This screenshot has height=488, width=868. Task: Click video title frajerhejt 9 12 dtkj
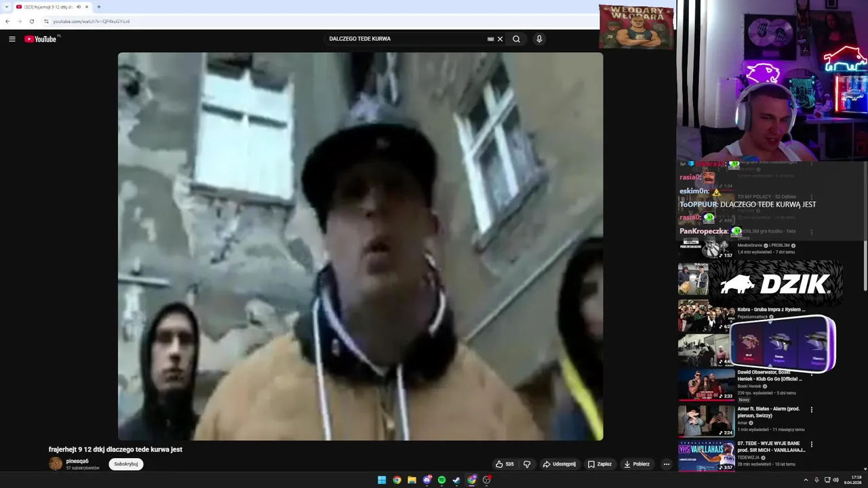(x=115, y=449)
